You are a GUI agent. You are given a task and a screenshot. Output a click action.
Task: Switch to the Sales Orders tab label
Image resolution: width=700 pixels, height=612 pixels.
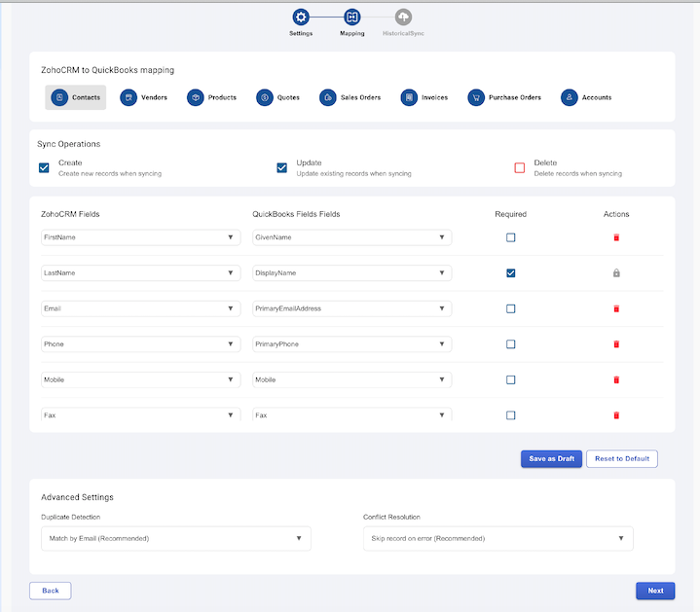point(361,97)
